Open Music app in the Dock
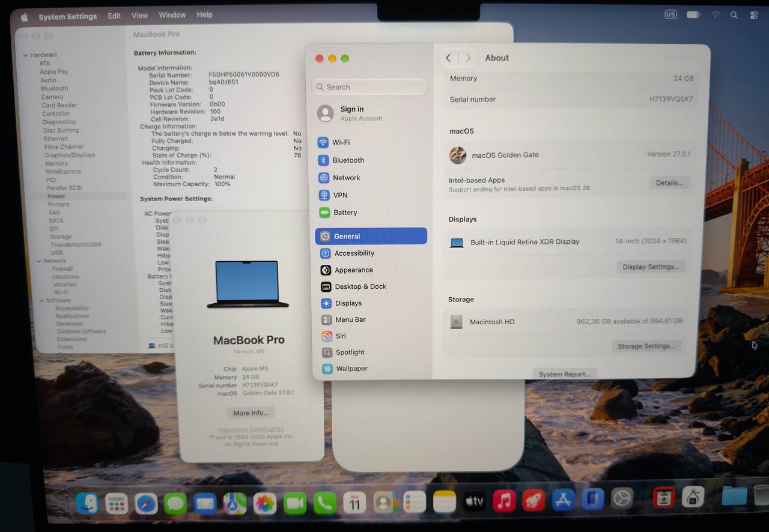 pyautogui.click(x=504, y=500)
